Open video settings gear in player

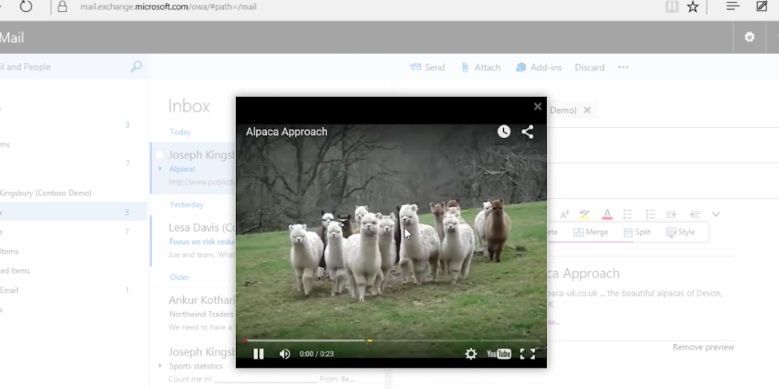[470, 354]
